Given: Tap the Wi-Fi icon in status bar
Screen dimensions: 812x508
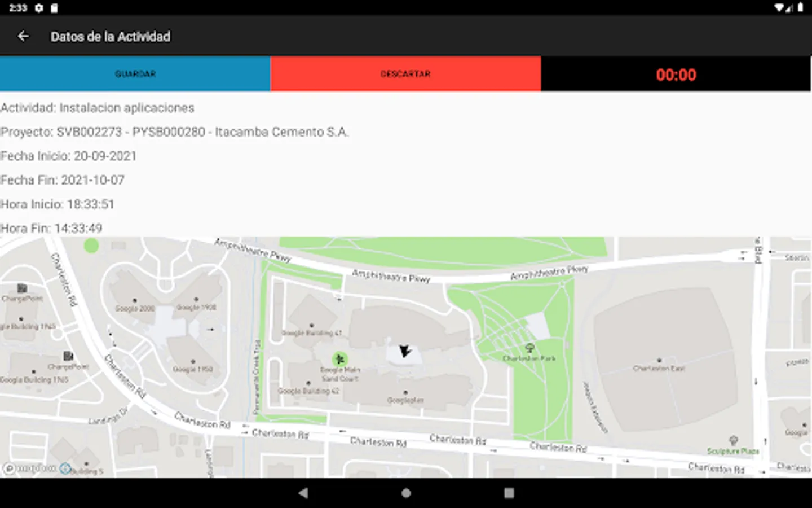Looking at the screenshot, I should [x=779, y=8].
